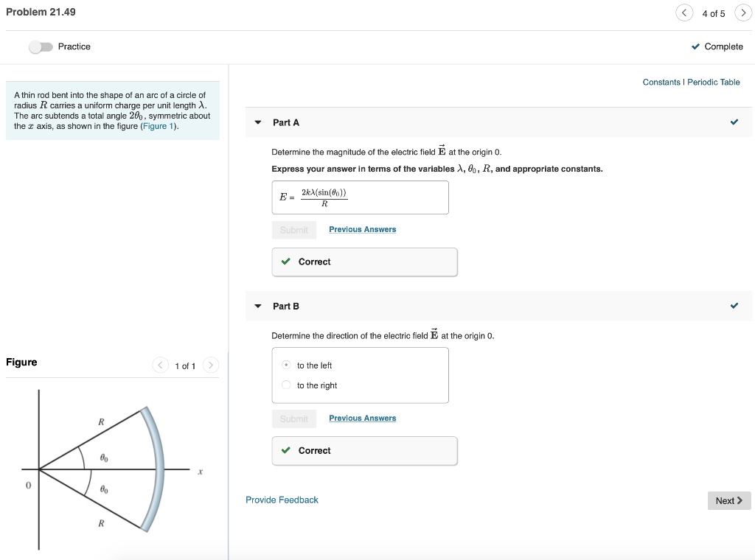The image size is (755, 560).
Task: Click the Provide Feedback link
Action: click(x=282, y=500)
